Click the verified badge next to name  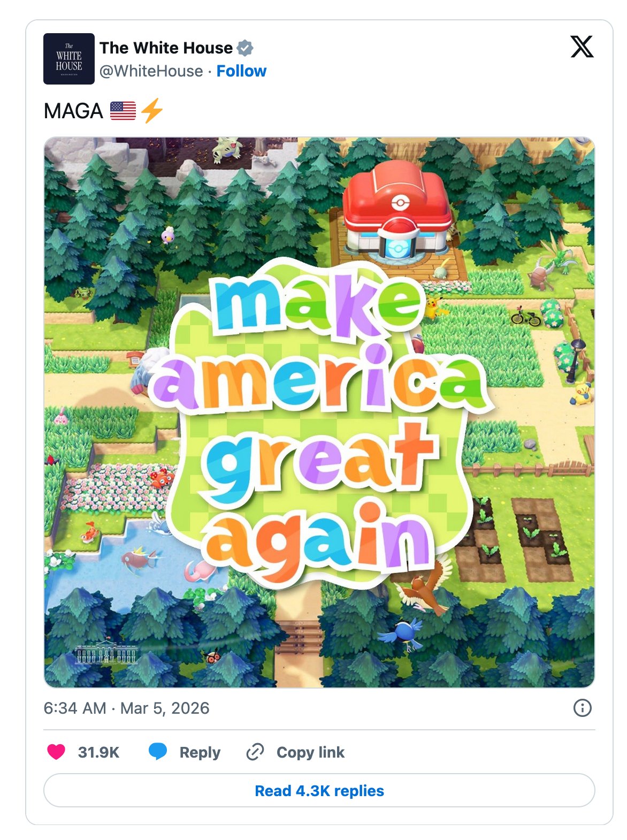(245, 48)
